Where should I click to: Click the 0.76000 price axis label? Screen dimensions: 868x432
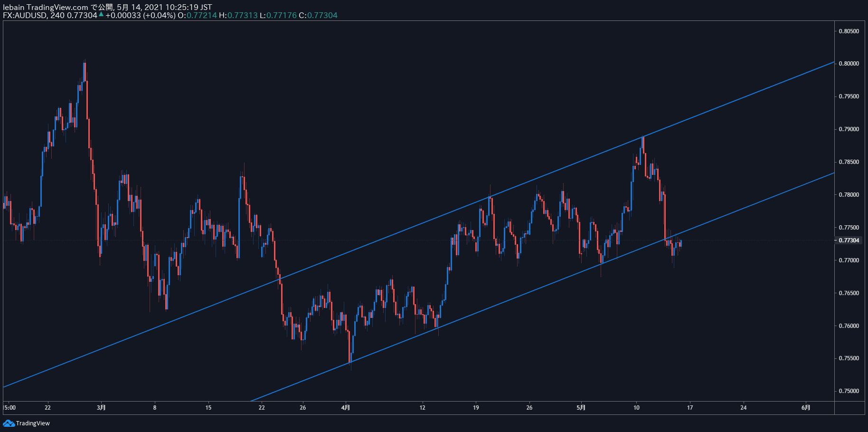coord(849,326)
